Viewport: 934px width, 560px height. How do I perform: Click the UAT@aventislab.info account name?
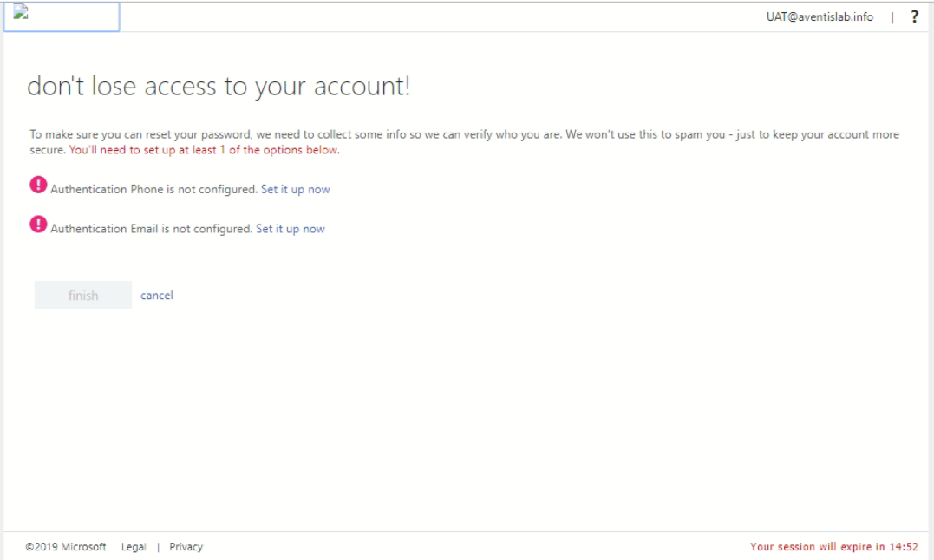[x=819, y=16]
